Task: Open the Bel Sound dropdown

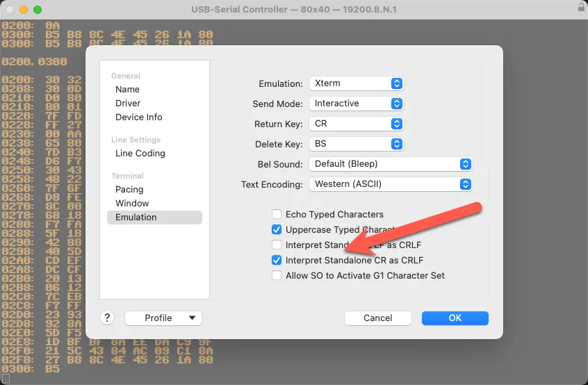Action: pyautogui.click(x=391, y=164)
